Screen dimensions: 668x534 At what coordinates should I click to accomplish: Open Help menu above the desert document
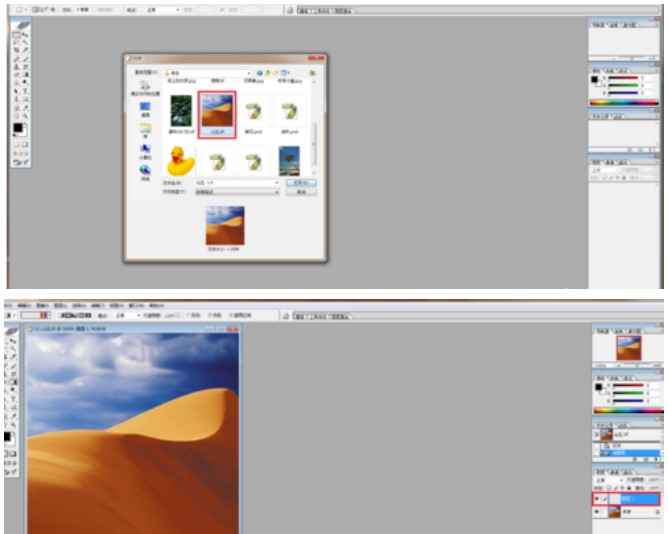pos(157,306)
